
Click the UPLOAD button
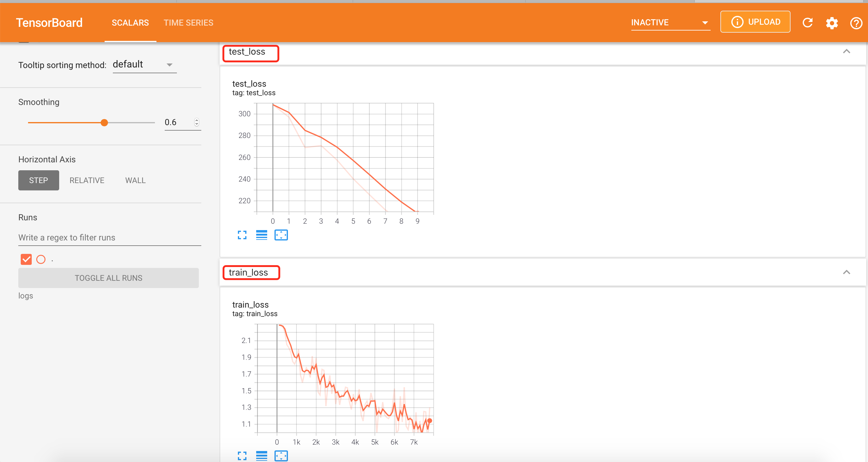click(755, 22)
